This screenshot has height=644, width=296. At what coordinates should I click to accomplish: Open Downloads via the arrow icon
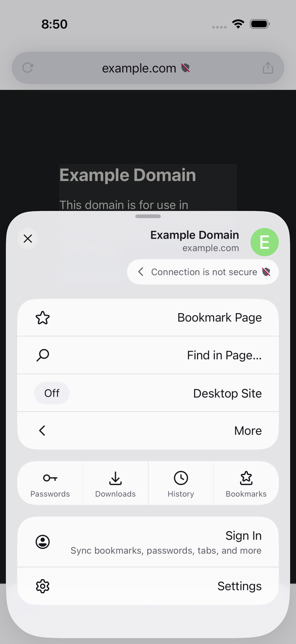(115, 478)
